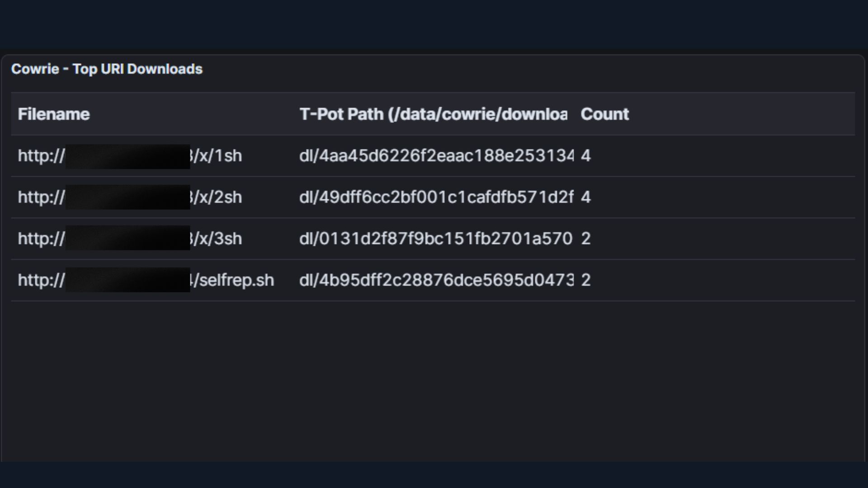This screenshot has height=488, width=868.
Task: Click http:// prefix in 3sh row
Action: [41, 239]
